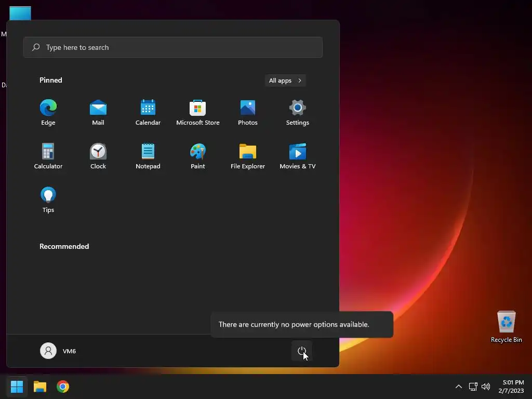Launch the Photos app

pyautogui.click(x=248, y=113)
